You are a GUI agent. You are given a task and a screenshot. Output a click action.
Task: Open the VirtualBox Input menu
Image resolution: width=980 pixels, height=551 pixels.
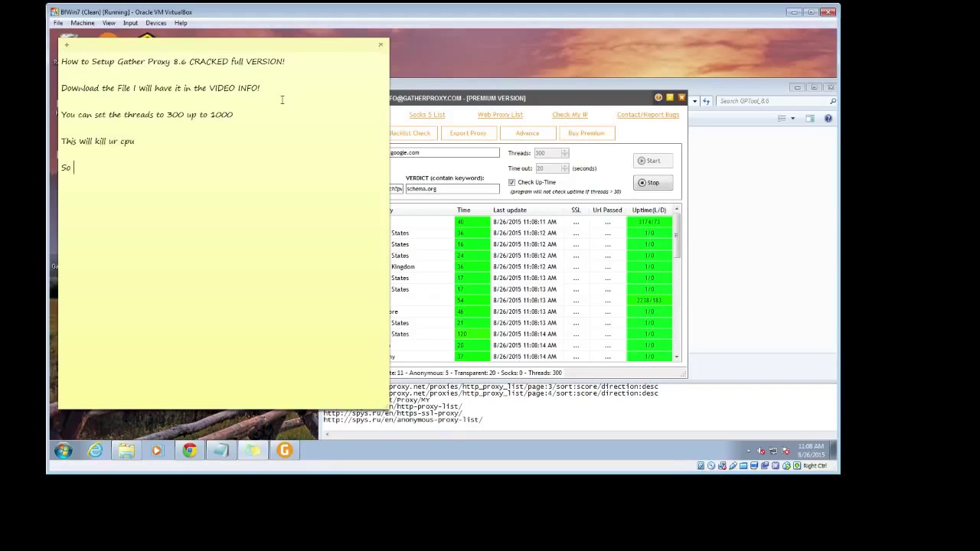click(x=130, y=23)
